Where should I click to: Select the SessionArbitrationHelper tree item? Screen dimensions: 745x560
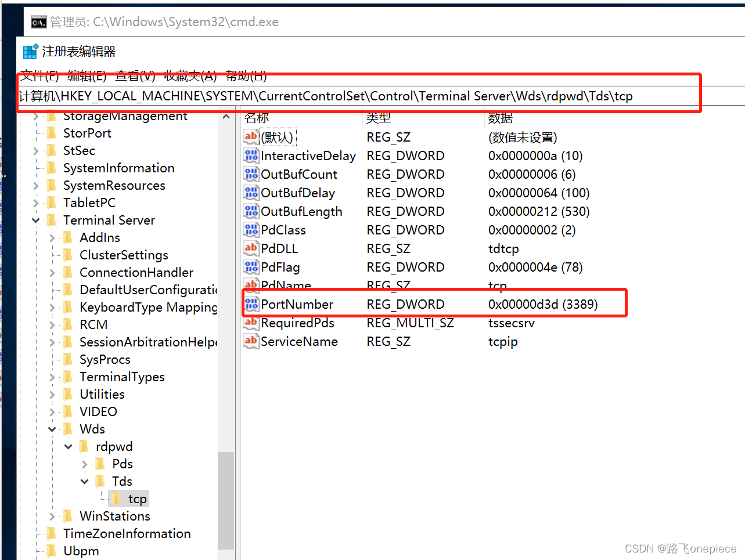(x=148, y=342)
